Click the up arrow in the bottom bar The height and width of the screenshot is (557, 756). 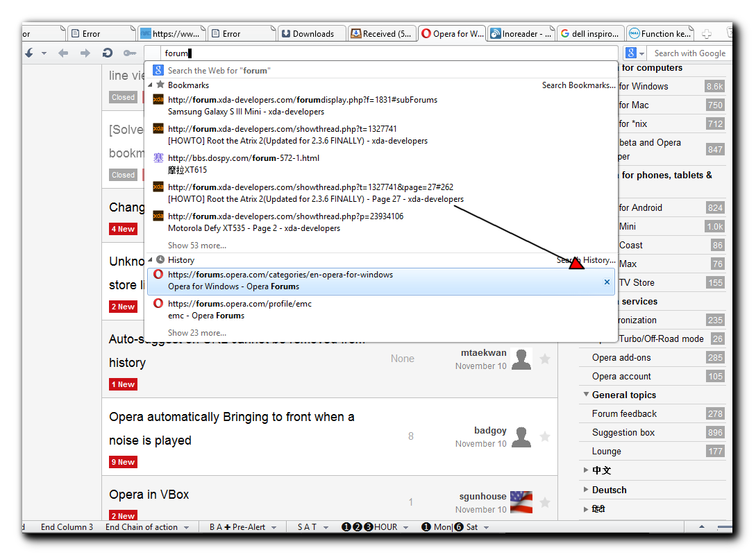tap(702, 526)
